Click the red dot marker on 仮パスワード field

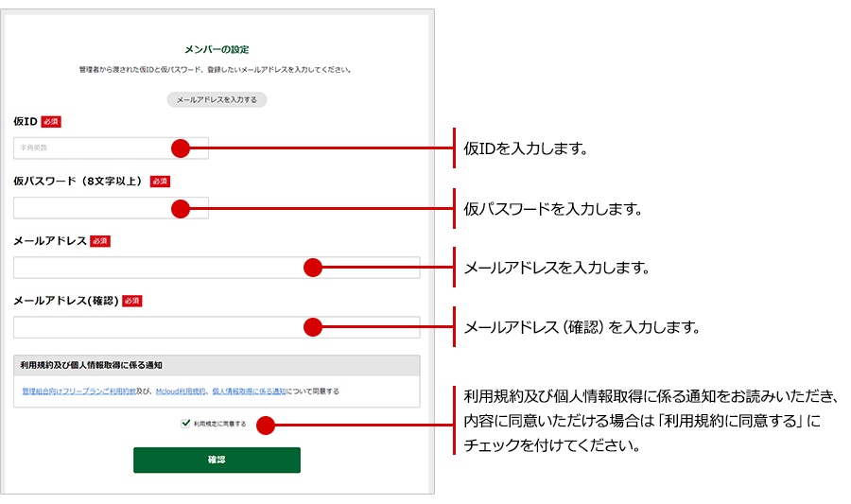pos(181,208)
